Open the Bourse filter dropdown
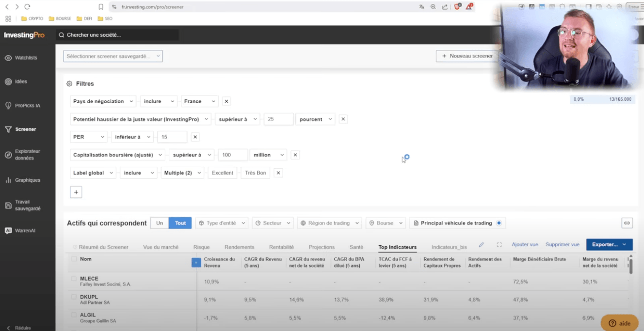 pos(386,223)
